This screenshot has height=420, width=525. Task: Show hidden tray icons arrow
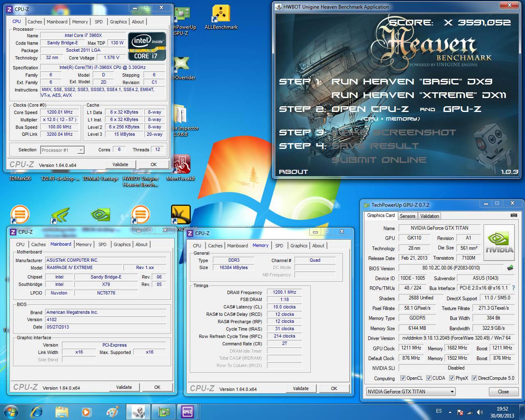pyautogui.click(x=450, y=412)
